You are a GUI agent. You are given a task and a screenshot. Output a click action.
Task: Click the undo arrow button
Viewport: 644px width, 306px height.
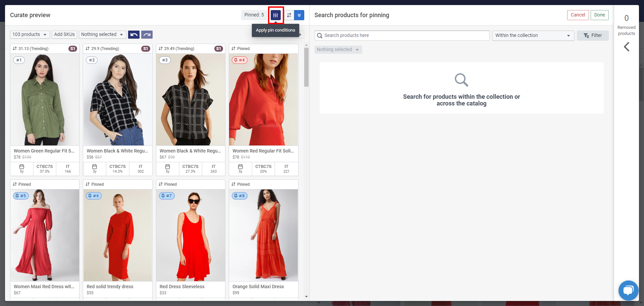134,35
